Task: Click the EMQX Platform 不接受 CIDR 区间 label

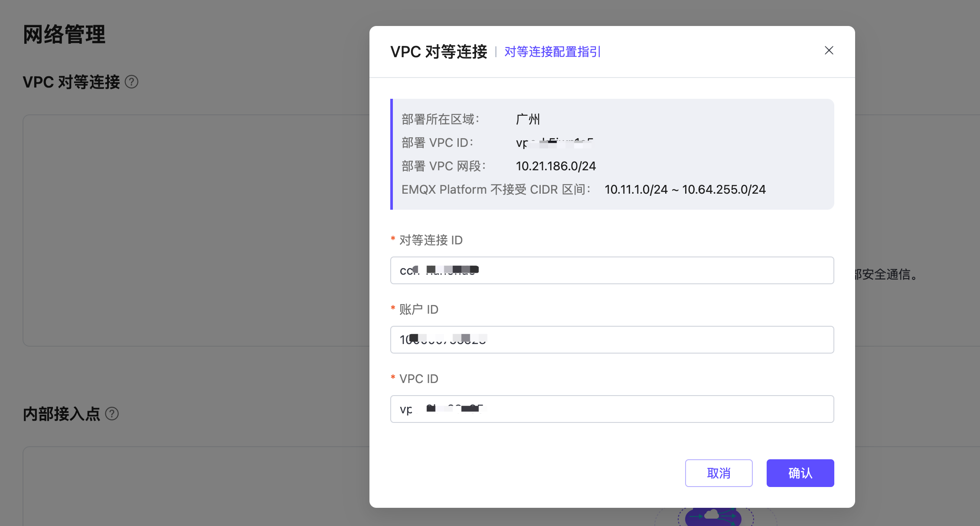Action: [496, 189]
